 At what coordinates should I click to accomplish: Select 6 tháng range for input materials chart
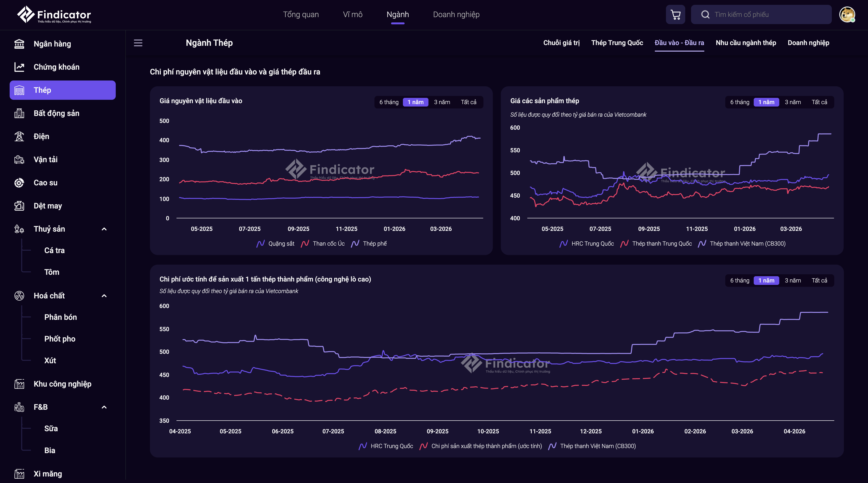click(389, 102)
